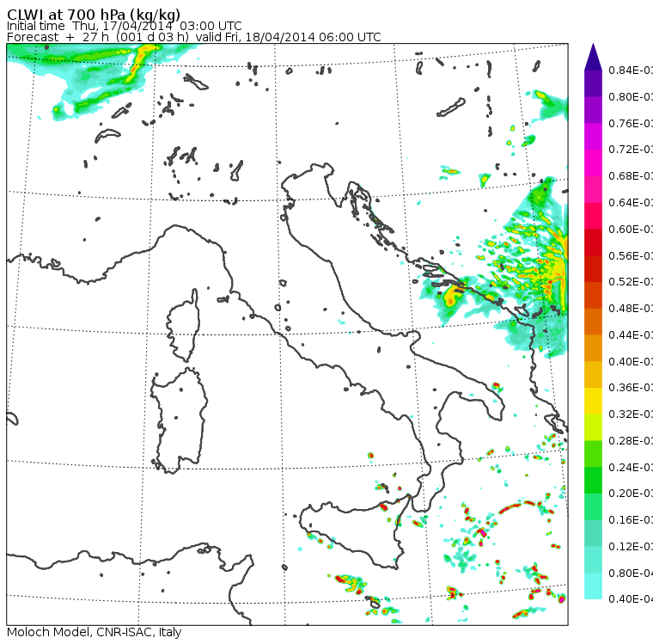Click the 0.52E-03 colorbar label
This screenshot has width=653, height=644.
[631, 282]
